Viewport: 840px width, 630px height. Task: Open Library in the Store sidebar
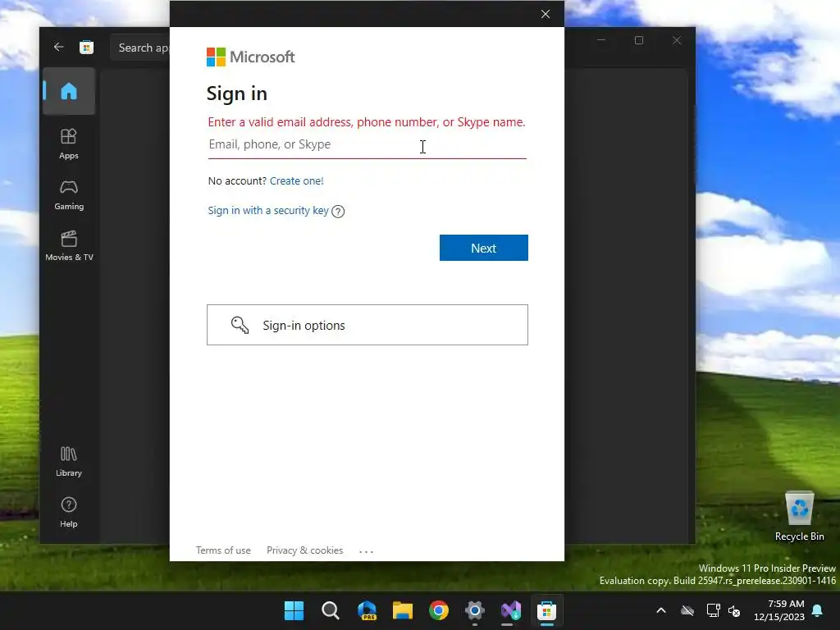pos(69,461)
